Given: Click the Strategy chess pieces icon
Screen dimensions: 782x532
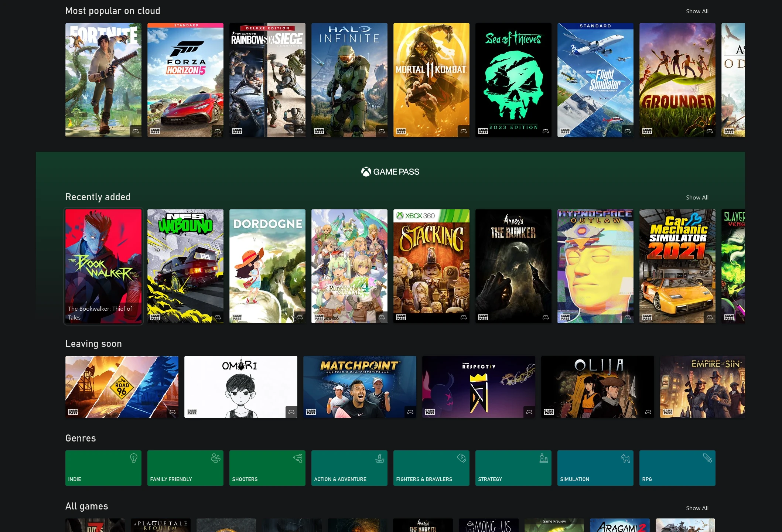Looking at the screenshot, I should coord(544,458).
